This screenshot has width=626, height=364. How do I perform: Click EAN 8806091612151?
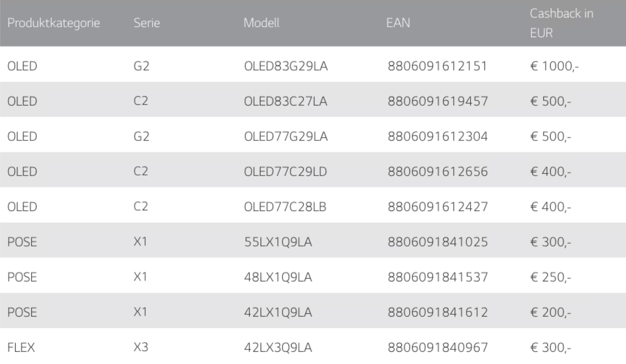[437, 66]
